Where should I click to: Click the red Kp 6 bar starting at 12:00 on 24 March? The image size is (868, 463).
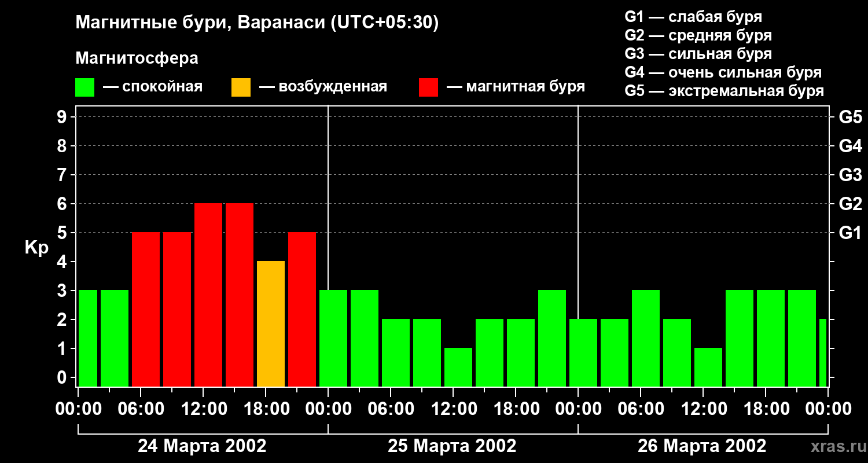click(208, 295)
